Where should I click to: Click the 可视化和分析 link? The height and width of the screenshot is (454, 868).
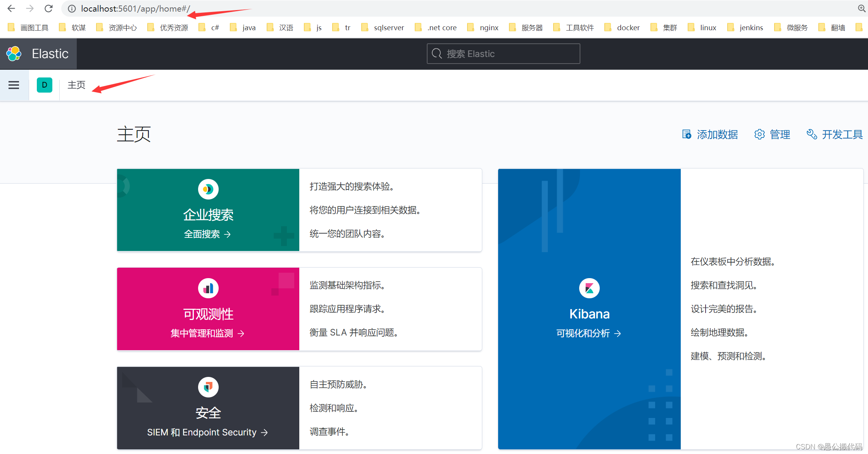[x=588, y=334]
